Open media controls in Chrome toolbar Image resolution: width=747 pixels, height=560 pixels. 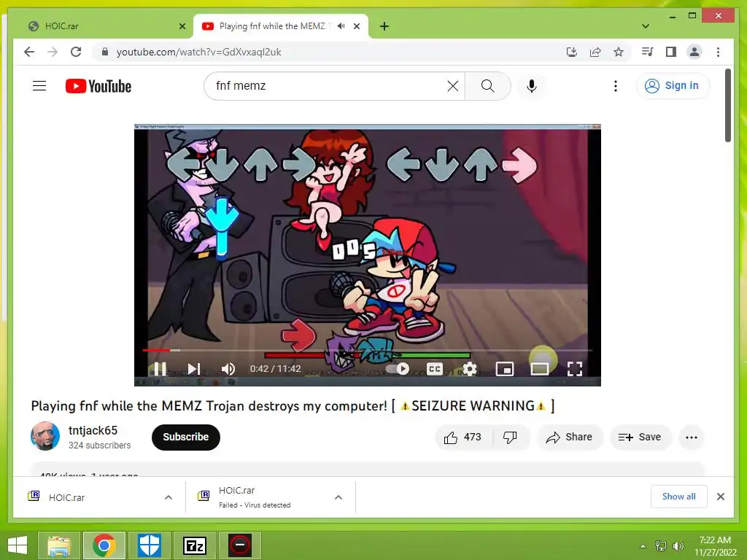[x=647, y=52]
